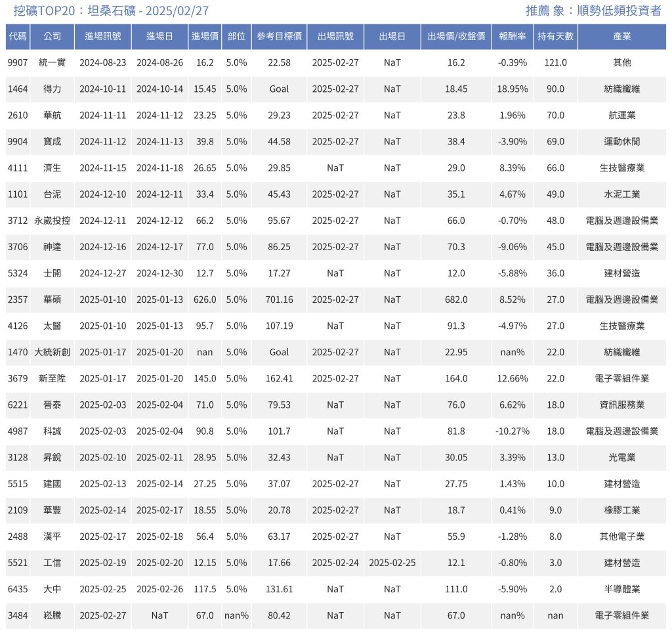The width and height of the screenshot is (672, 635).
Task: Select company name 華碩
Action: [x=52, y=299]
